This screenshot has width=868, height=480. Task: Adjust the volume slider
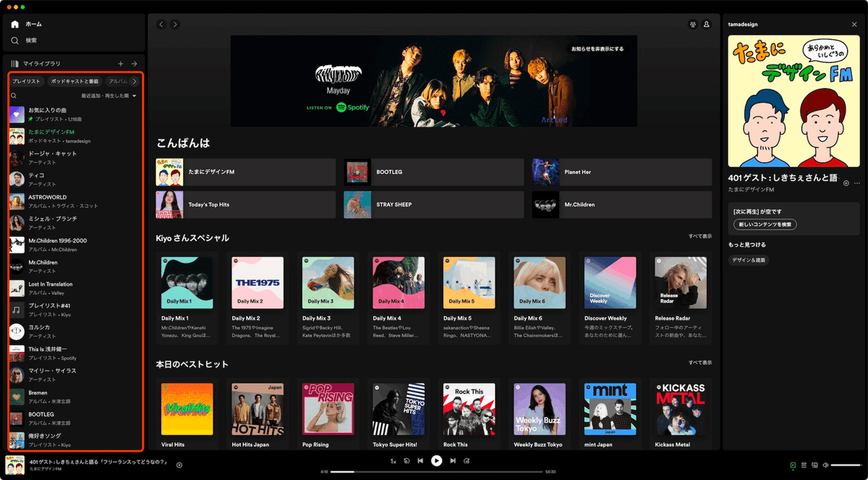846,465
